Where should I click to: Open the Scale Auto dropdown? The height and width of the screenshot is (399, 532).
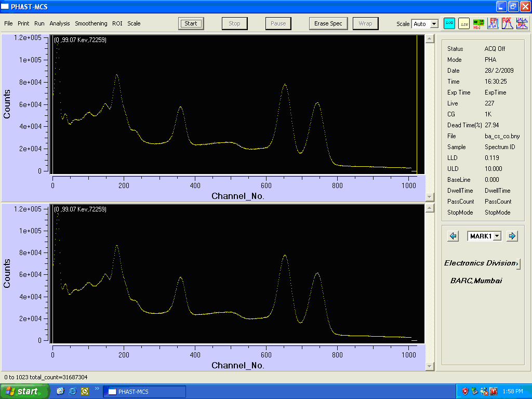coord(434,24)
